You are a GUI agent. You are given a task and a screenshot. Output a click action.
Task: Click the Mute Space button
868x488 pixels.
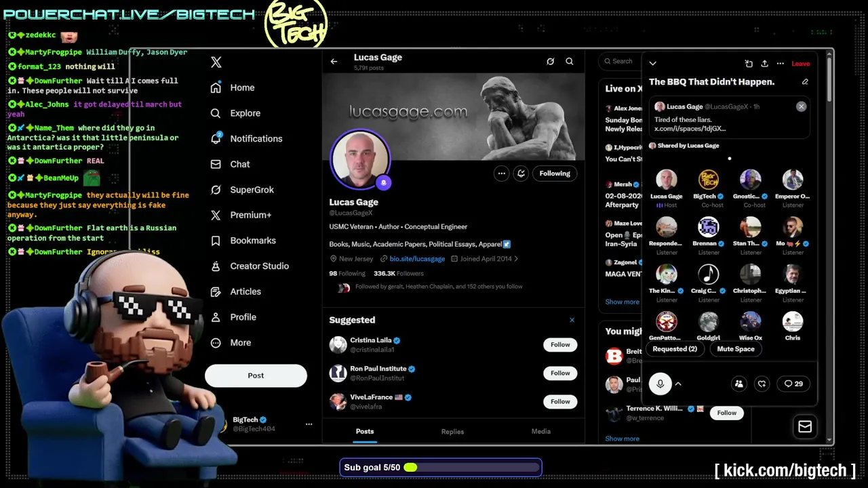coord(736,349)
